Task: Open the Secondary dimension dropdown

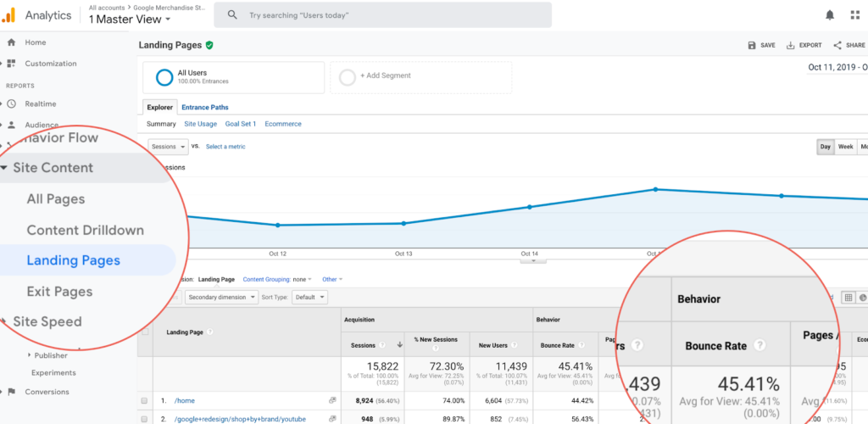Action: pyautogui.click(x=221, y=298)
